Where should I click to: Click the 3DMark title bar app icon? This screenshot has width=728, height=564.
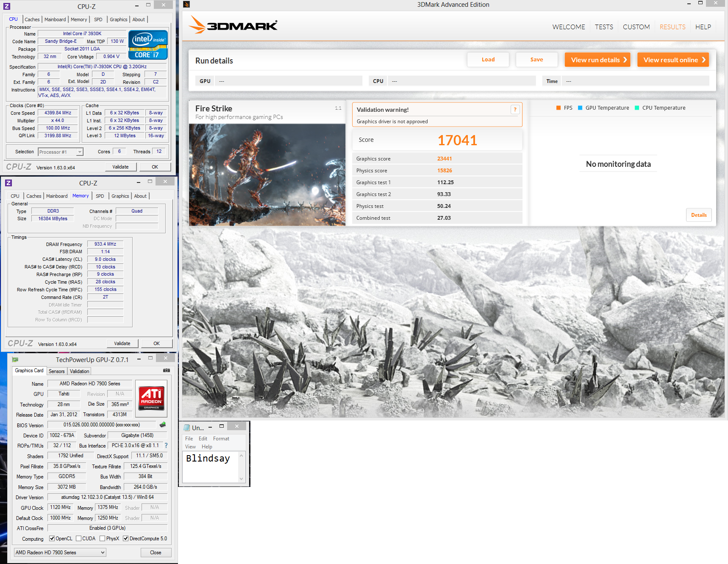186,4
